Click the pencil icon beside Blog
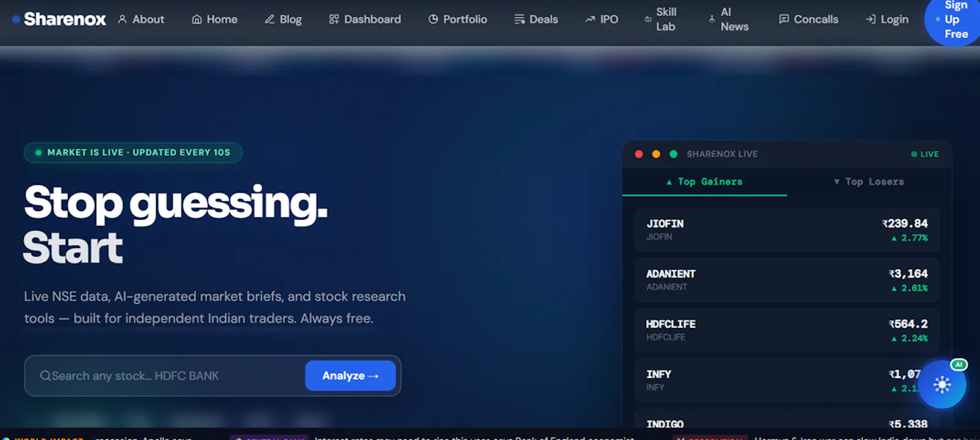 pyautogui.click(x=269, y=20)
